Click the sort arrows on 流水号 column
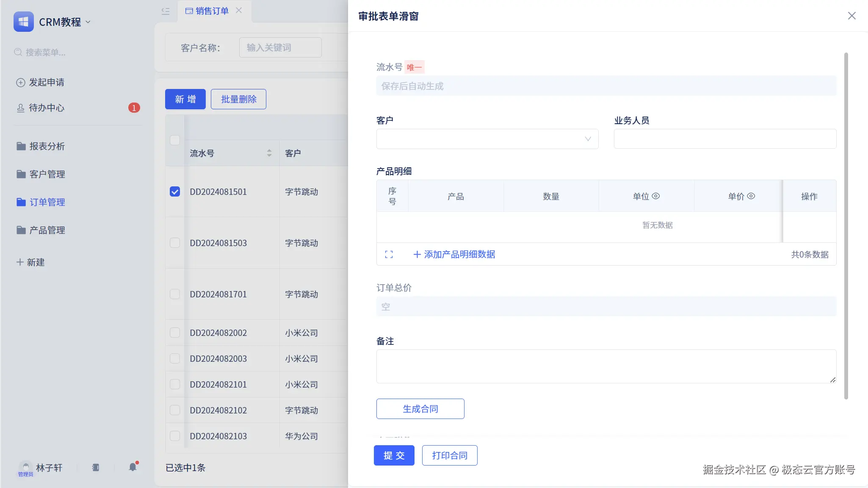868x488 pixels. [269, 153]
